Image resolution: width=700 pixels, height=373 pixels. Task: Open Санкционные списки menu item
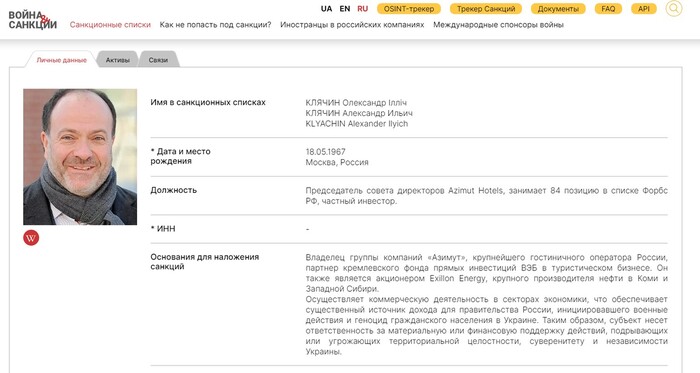110,25
